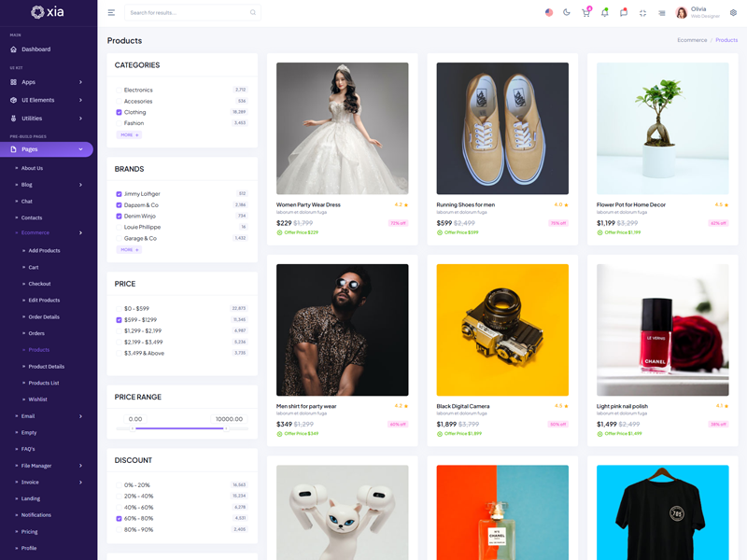The height and width of the screenshot is (560, 747).
Task: Open the US flag language selector
Action: click(549, 13)
